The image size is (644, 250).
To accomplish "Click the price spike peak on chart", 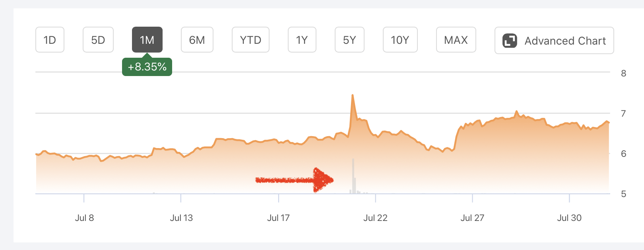I will (x=353, y=96).
